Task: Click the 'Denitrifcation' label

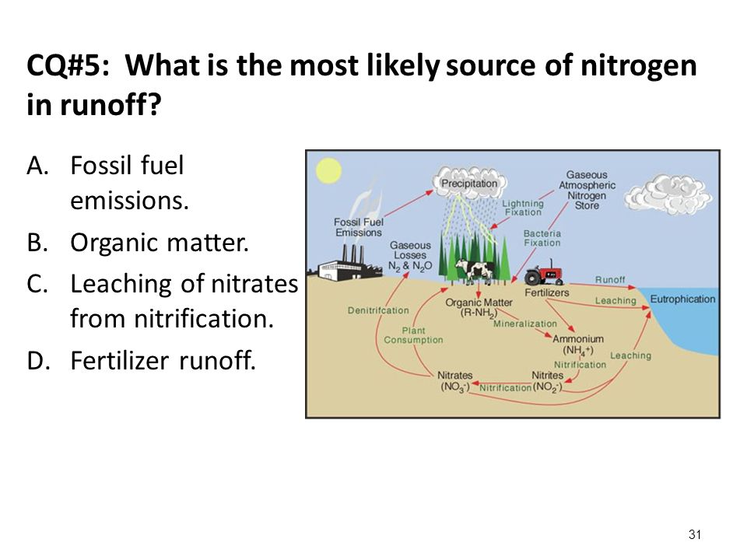Action: [x=378, y=310]
